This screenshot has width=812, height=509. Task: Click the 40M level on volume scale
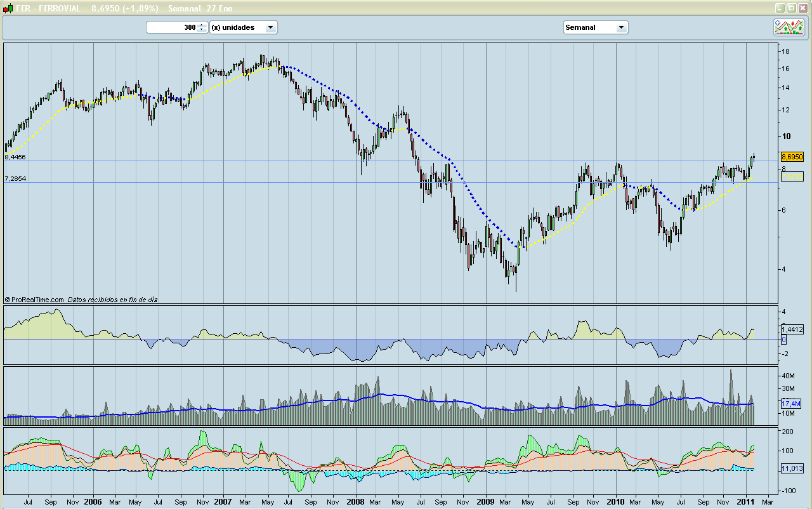788,376
